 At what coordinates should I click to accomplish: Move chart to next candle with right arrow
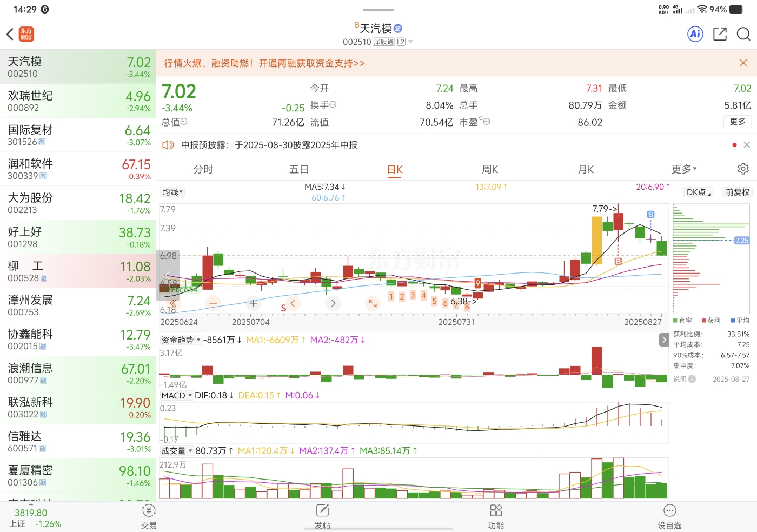(x=333, y=303)
